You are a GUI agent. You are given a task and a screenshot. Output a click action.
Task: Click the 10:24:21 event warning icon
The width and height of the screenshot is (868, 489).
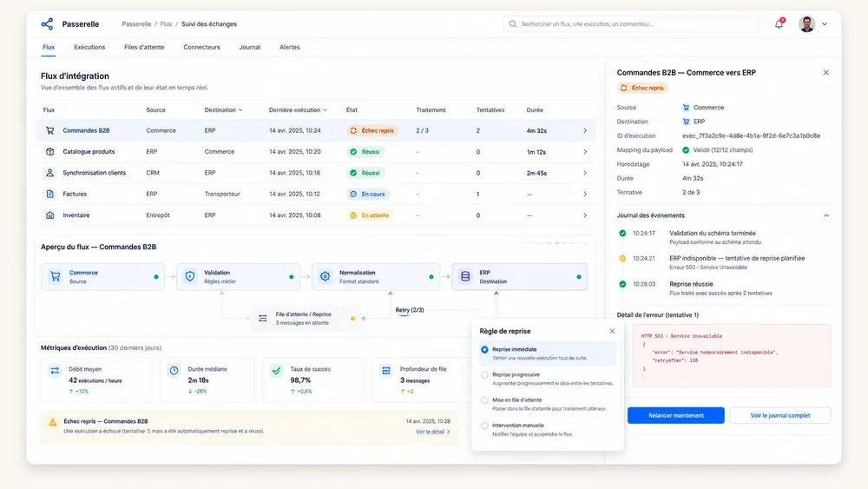pyautogui.click(x=622, y=258)
